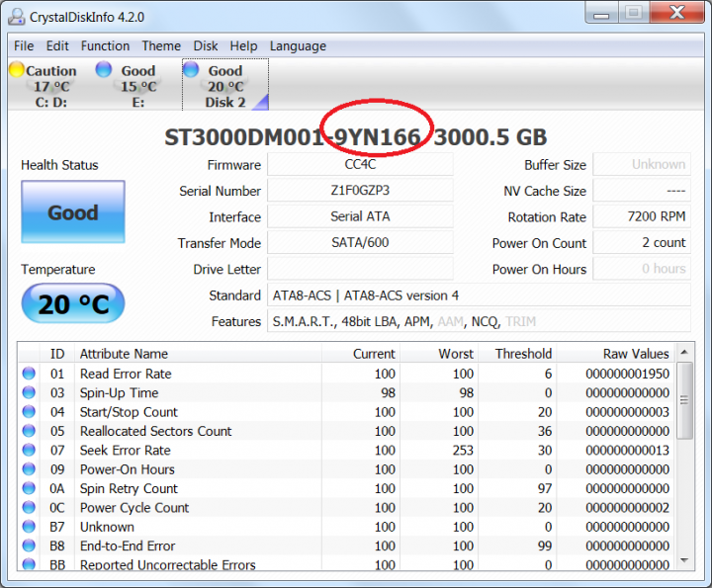The height and width of the screenshot is (588, 712).
Task: Click the Raw Values column header
Action: pyautogui.click(x=616, y=354)
